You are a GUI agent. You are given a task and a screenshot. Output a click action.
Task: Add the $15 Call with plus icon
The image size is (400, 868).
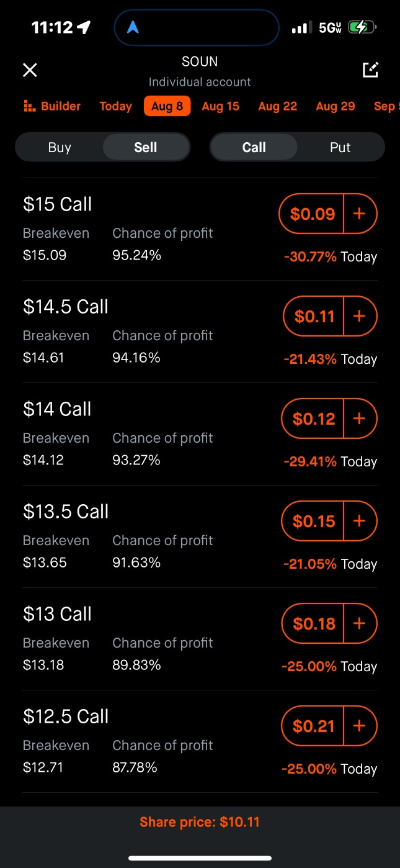[360, 214]
